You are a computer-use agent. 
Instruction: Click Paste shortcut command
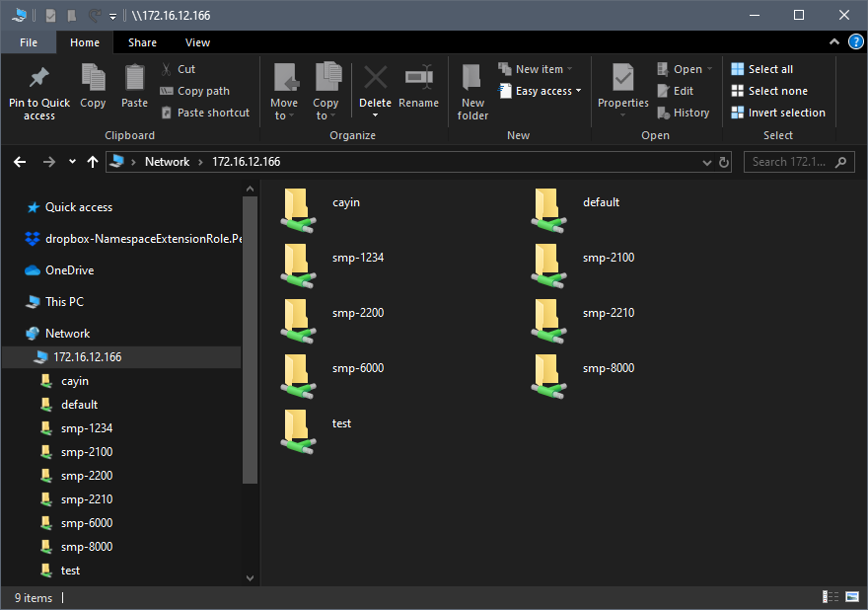click(205, 113)
